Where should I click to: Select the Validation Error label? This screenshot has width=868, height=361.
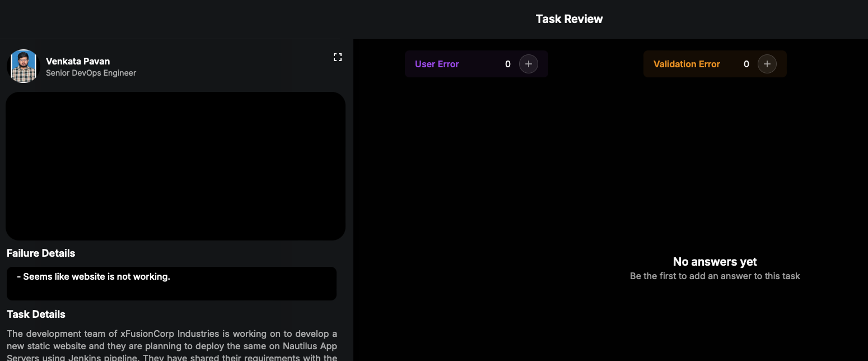click(x=687, y=64)
